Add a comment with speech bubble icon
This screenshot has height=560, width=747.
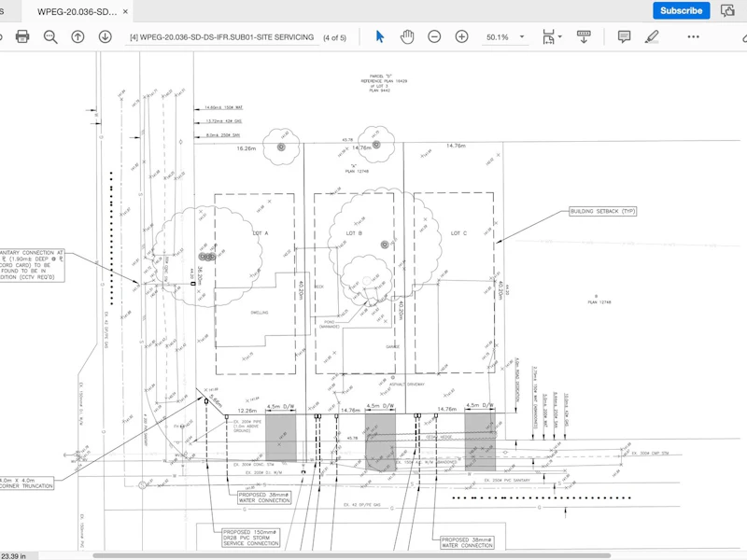(624, 36)
